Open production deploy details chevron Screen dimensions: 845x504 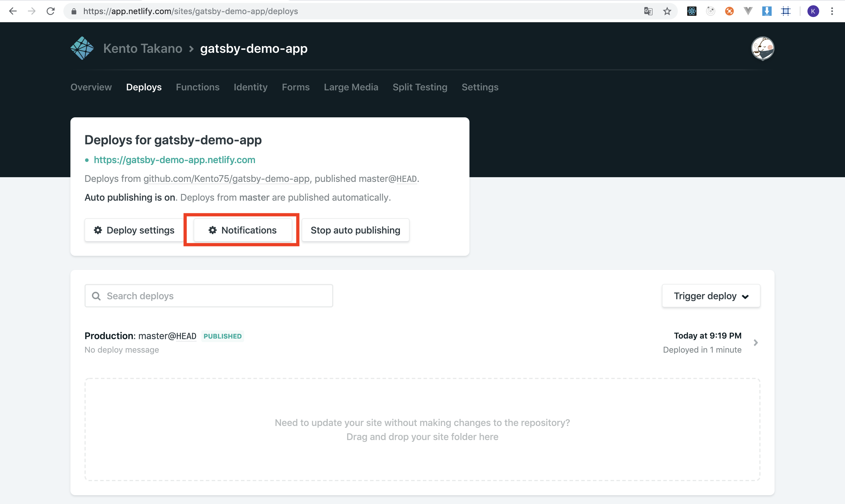756,343
